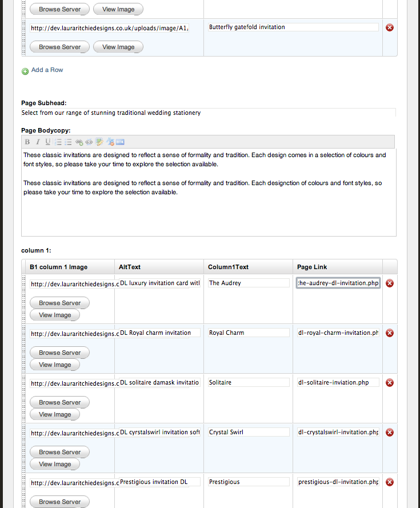Screen dimensions: 420x508
Task: Click the unlink icon in editor toolbar
Action: coord(89,142)
